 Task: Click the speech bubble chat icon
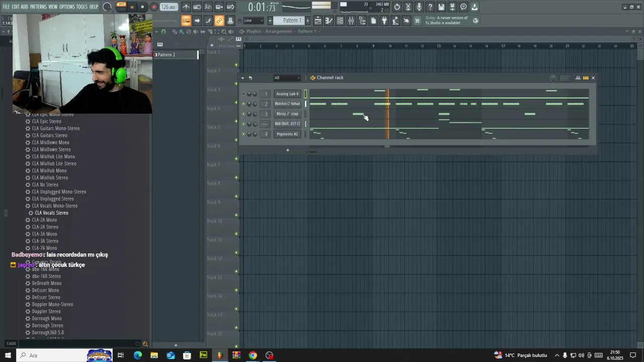[x=463, y=7]
